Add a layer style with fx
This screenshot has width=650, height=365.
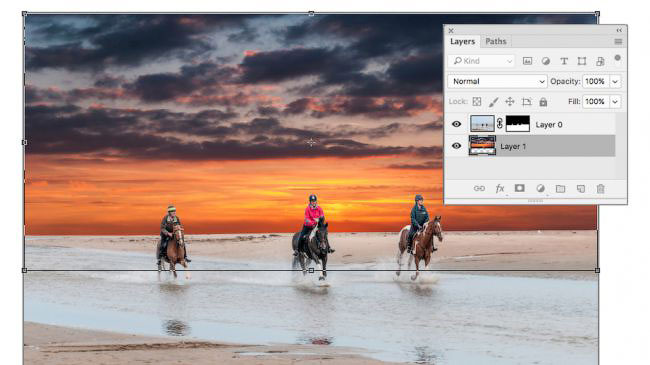coord(500,189)
